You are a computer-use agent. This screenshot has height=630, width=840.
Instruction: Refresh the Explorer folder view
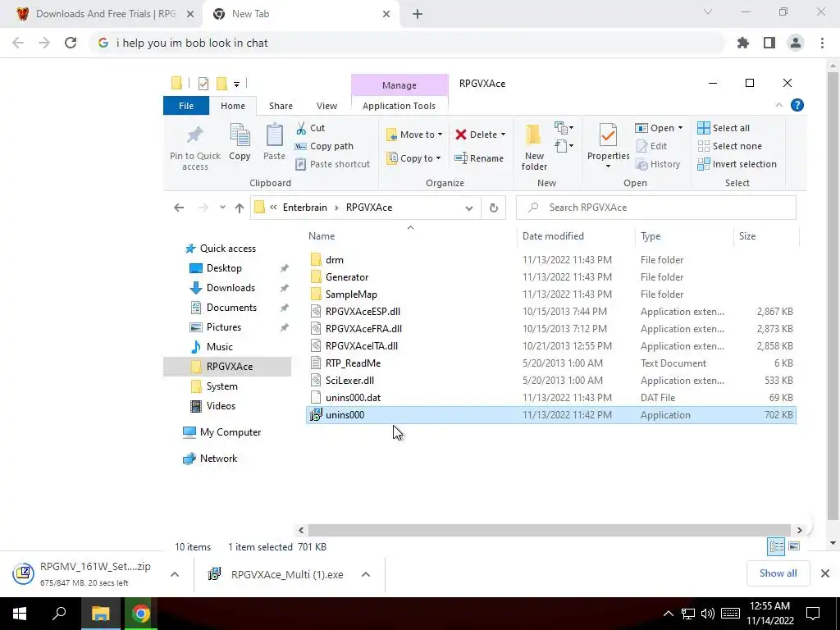[493, 208]
